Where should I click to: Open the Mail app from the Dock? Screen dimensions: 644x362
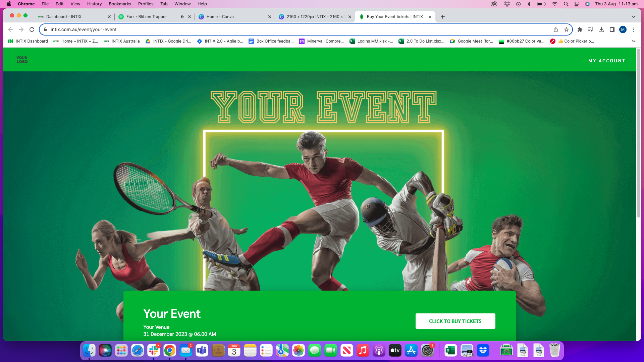tap(186, 351)
